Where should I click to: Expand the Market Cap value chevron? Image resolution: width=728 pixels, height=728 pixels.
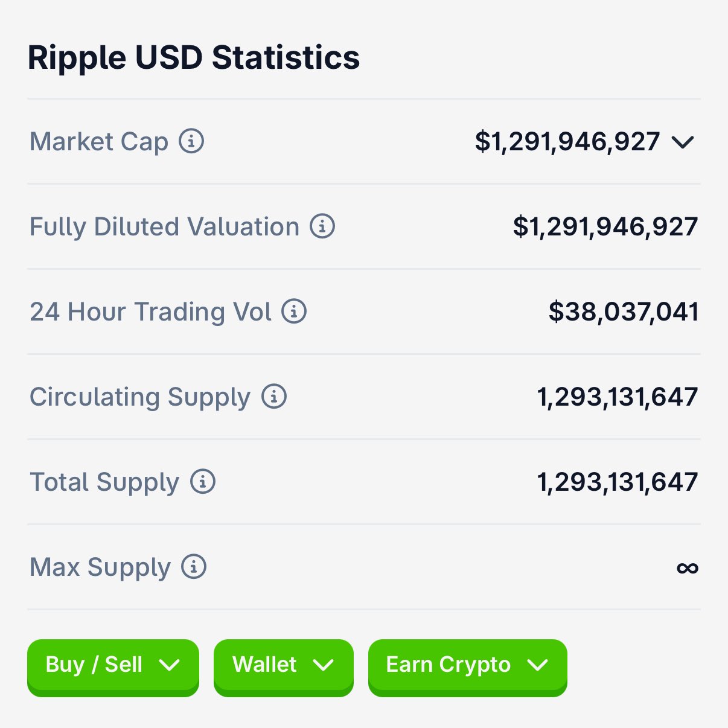pos(683,142)
